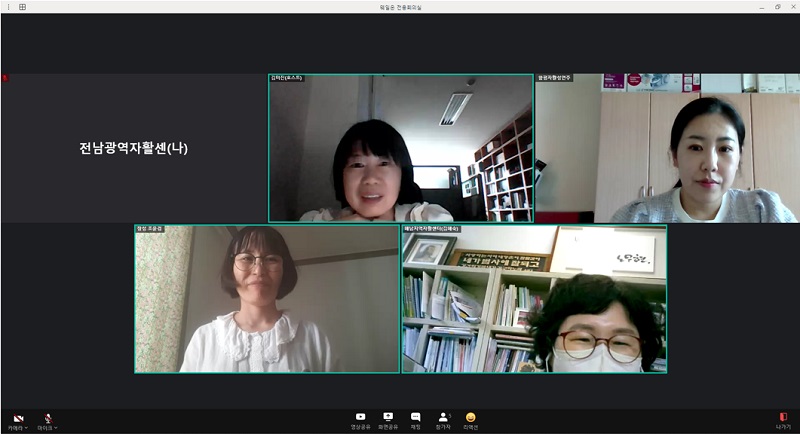
Task: Leave the meeting (나가기)
Action: point(783,420)
